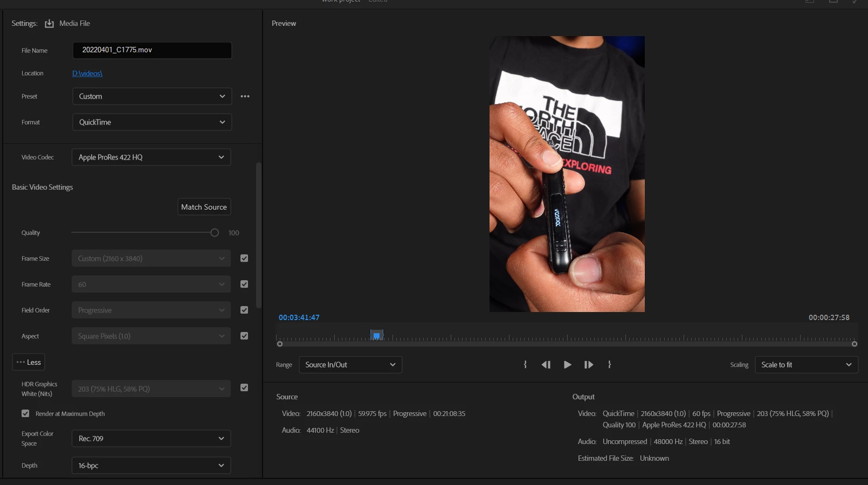Open the Frame Size dropdown

click(x=151, y=259)
